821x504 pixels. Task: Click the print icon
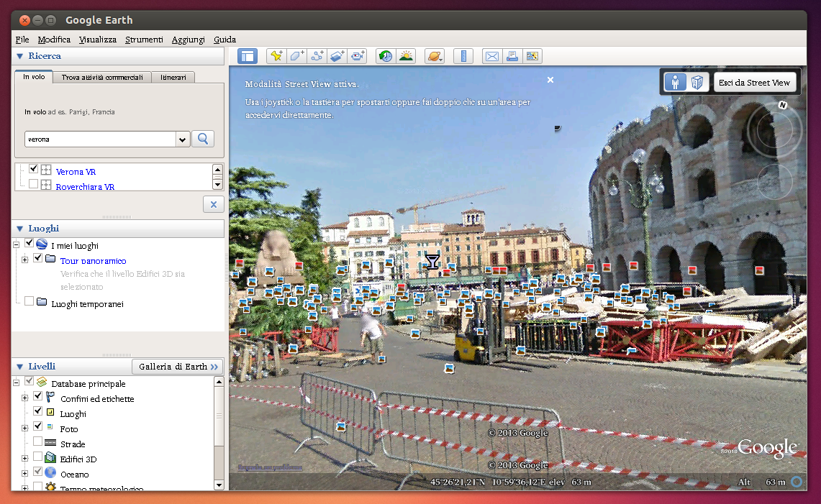point(512,56)
